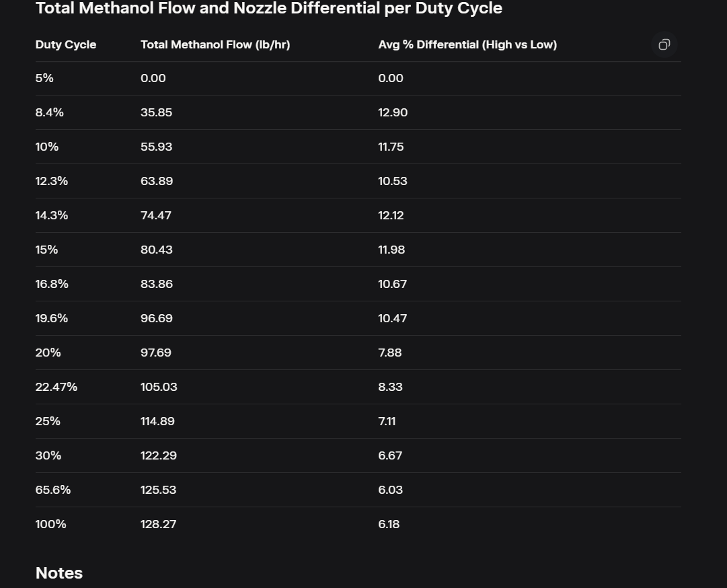Click the Duty Cycle column header

[x=66, y=44]
